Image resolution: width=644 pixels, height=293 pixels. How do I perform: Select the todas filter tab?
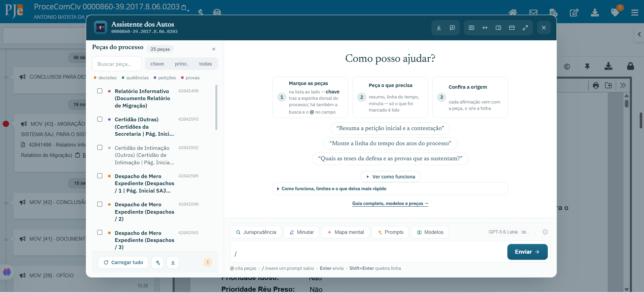[205, 64]
